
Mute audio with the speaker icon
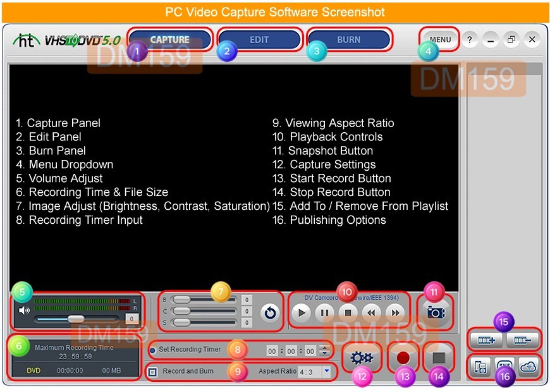(23, 310)
